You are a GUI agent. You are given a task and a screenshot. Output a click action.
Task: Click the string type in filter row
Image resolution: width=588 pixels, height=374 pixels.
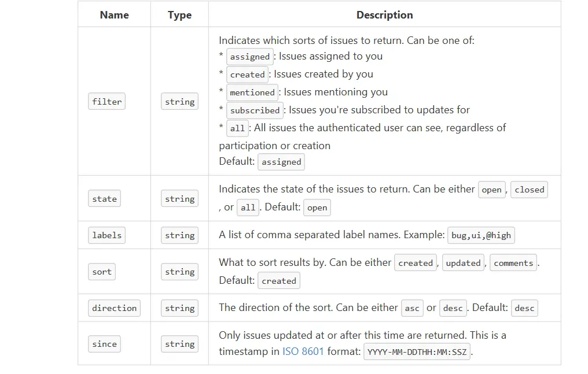(179, 102)
